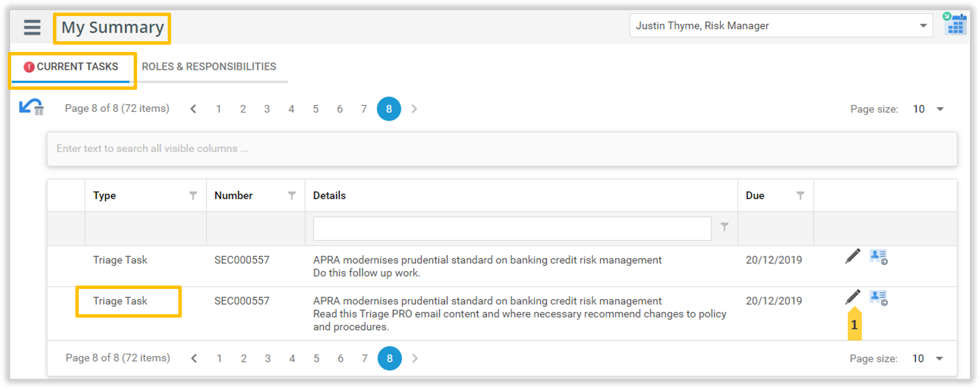Viewport: 980px width, 389px height.
Task: Click the calendar icon in top right
Action: pos(955,25)
